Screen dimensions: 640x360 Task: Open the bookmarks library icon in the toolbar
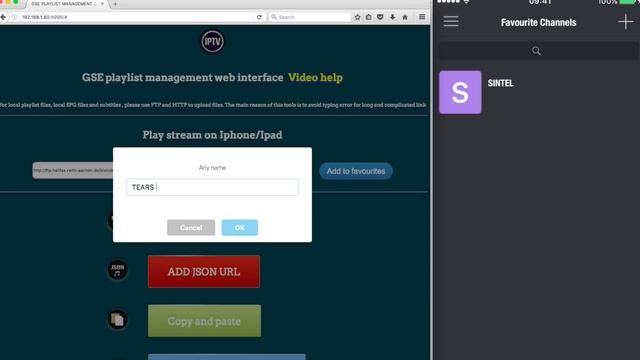coord(369,17)
